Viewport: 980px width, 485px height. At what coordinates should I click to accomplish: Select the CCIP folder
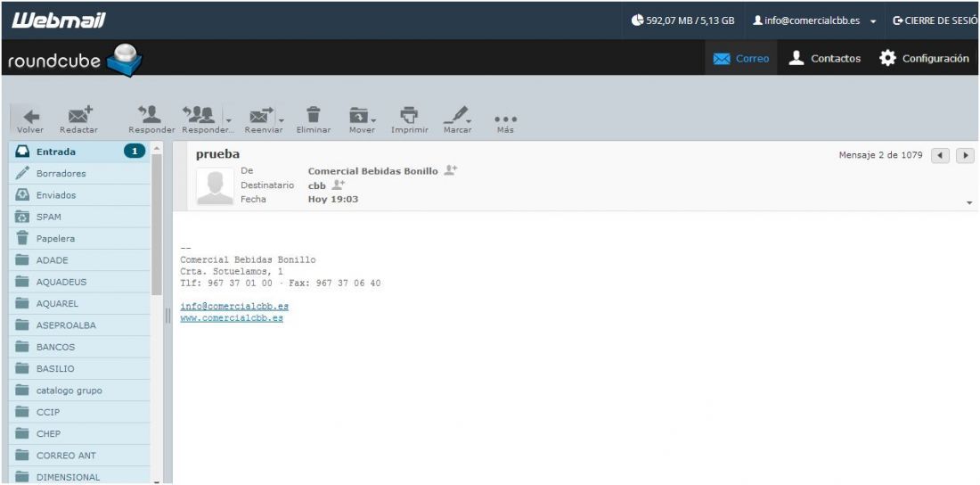pyautogui.click(x=79, y=412)
